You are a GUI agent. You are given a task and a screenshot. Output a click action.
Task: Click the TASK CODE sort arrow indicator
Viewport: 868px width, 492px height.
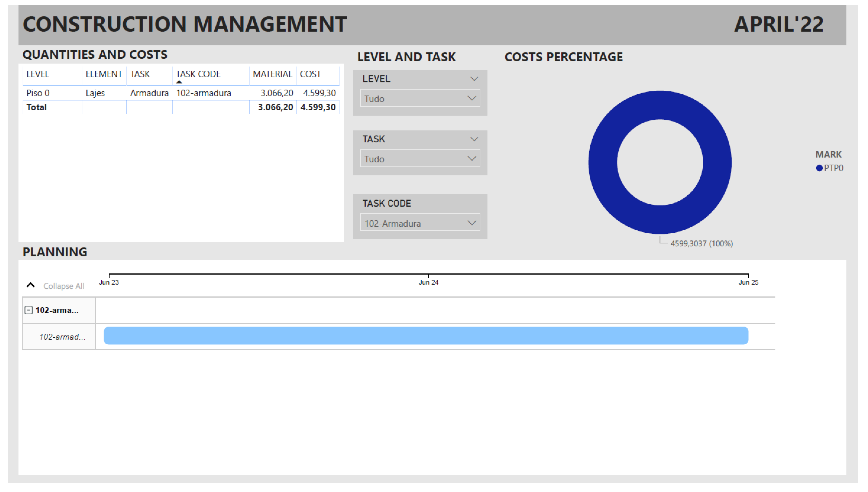[x=179, y=82]
